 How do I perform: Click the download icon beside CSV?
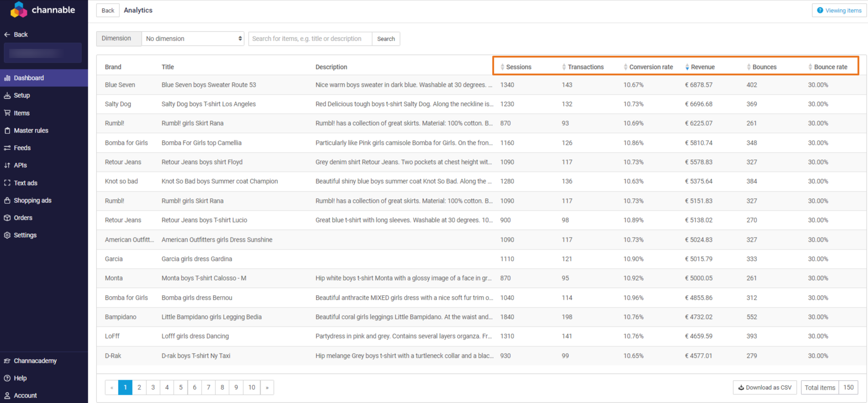[x=741, y=387]
